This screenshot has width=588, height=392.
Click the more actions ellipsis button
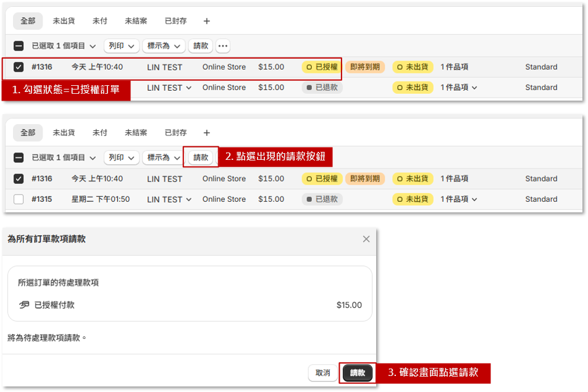click(223, 46)
